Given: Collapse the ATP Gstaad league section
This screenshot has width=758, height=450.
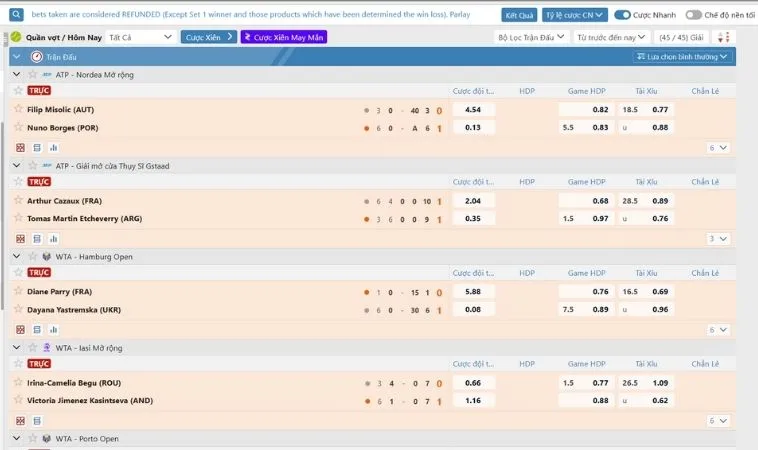Looking at the screenshot, I should tap(16, 166).
